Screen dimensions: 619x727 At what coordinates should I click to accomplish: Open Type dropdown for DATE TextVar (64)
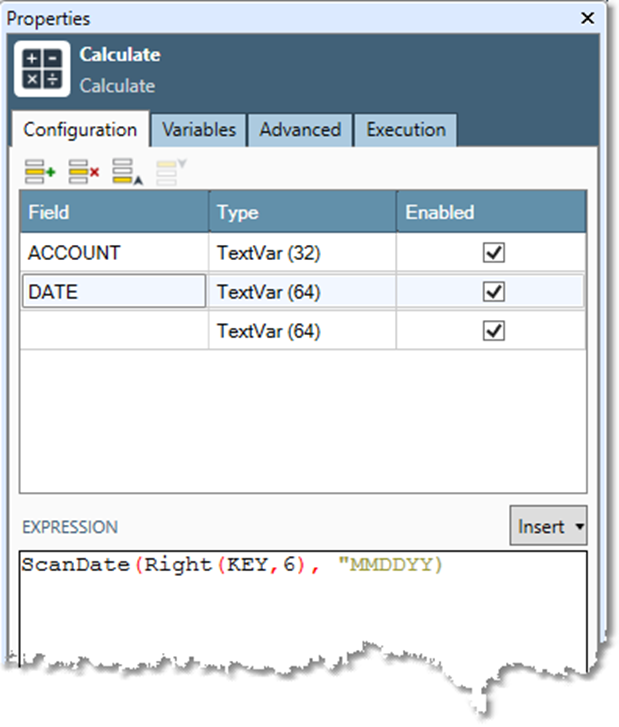tap(302, 291)
